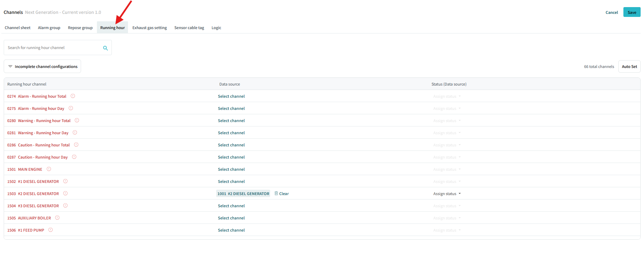Click warning icon beside 0281 Warning Running hour Day
644x261 pixels.
[x=75, y=133]
